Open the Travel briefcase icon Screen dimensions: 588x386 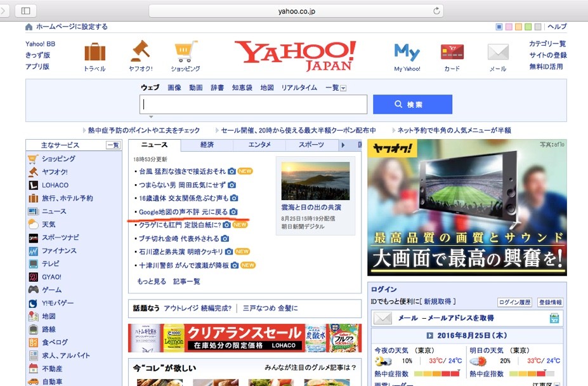(95, 52)
